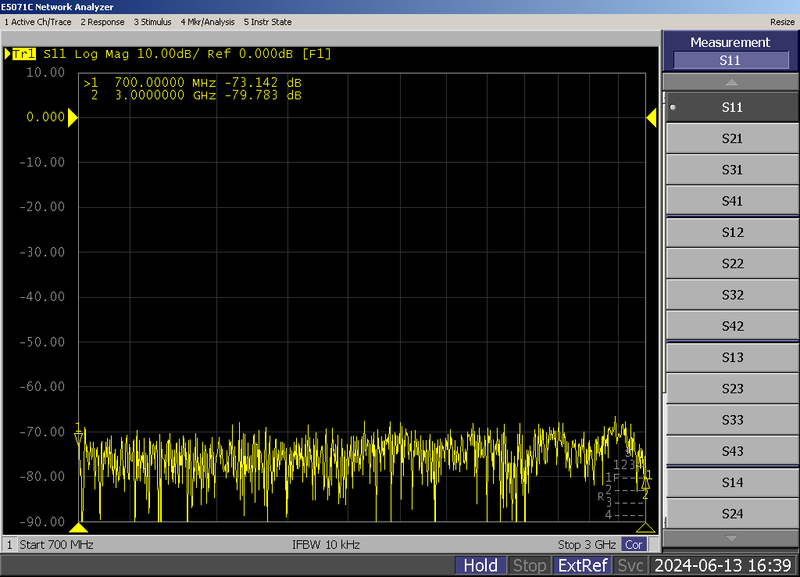Click the Start 700 MHz frequency field
800x577 pixels.
point(57,545)
